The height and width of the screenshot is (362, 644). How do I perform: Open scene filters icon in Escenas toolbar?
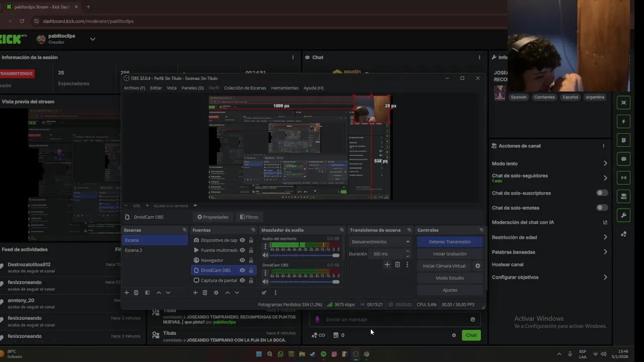coord(147,293)
